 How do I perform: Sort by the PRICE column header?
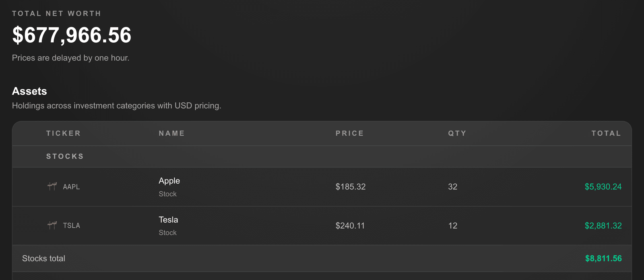point(350,133)
